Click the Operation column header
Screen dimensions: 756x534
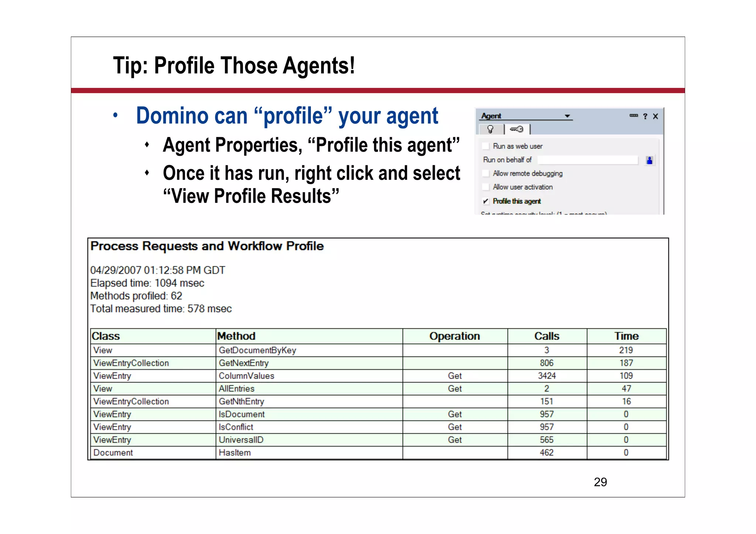coord(455,336)
